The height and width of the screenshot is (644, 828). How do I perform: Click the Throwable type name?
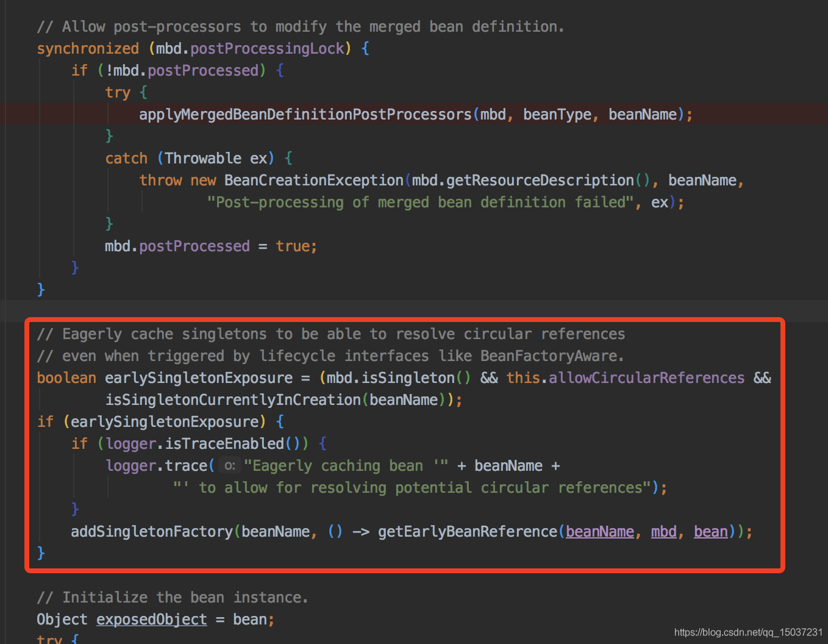(x=203, y=159)
